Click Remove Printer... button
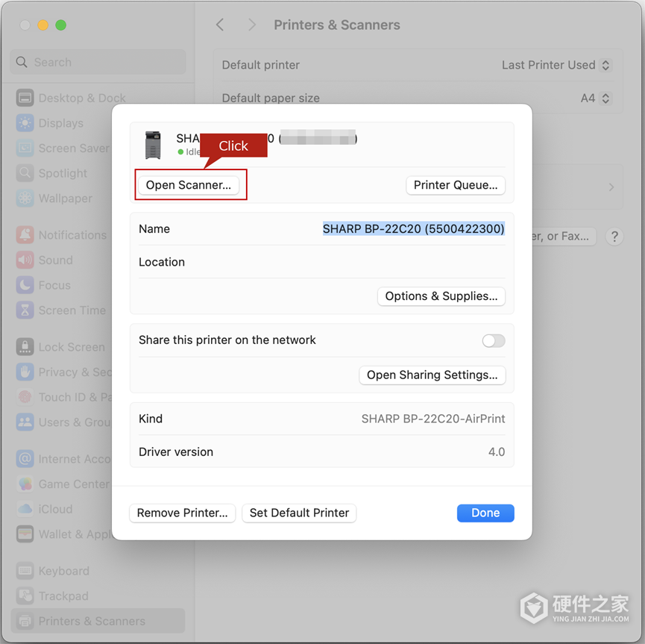The width and height of the screenshot is (645, 644). [182, 513]
